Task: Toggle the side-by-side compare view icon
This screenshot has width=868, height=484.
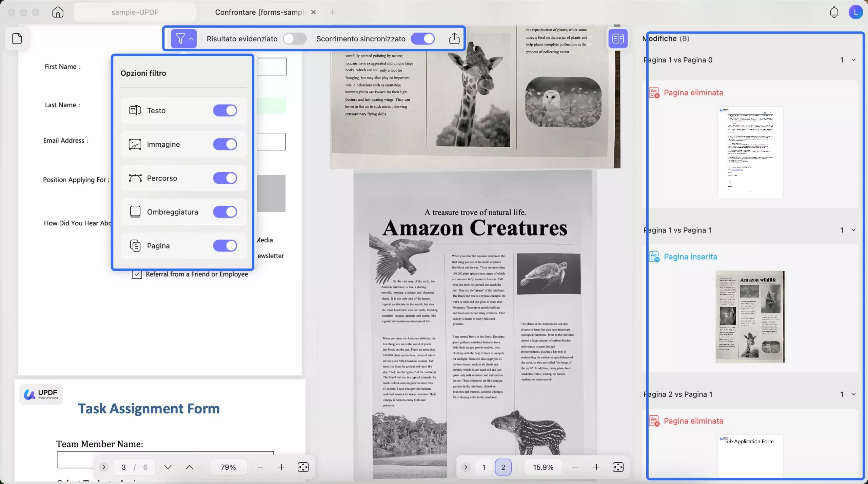Action: pos(618,39)
